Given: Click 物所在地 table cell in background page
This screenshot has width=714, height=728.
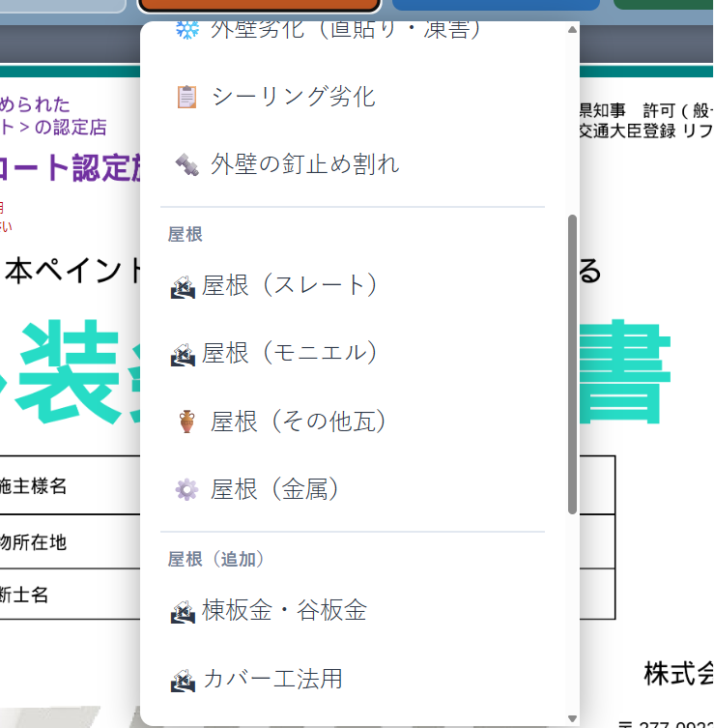Looking at the screenshot, I should [x=70, y=541].
